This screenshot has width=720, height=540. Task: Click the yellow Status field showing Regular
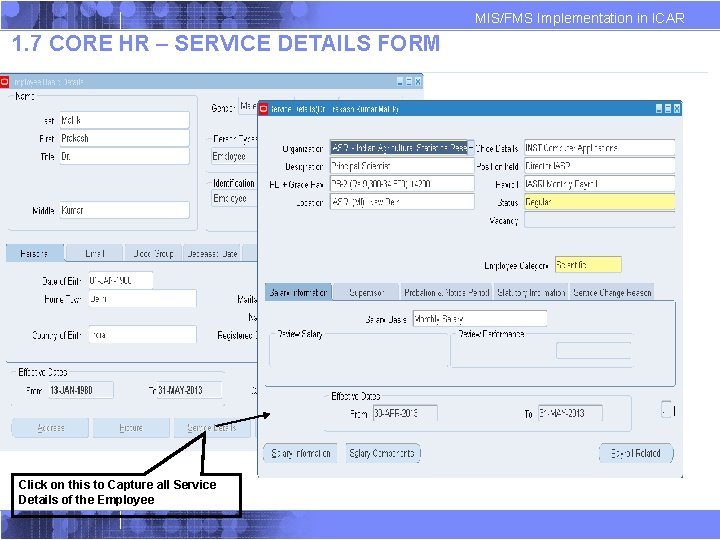tap(599, 202)
